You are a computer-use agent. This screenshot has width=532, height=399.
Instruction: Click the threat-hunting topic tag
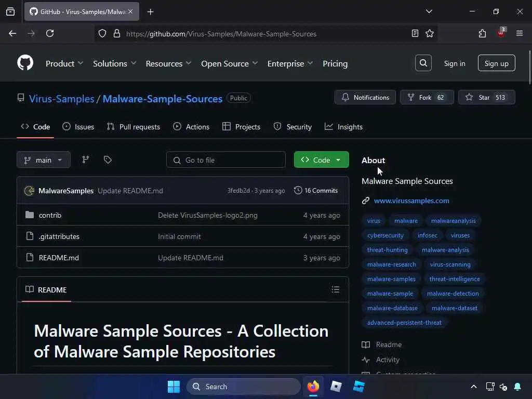387,250
